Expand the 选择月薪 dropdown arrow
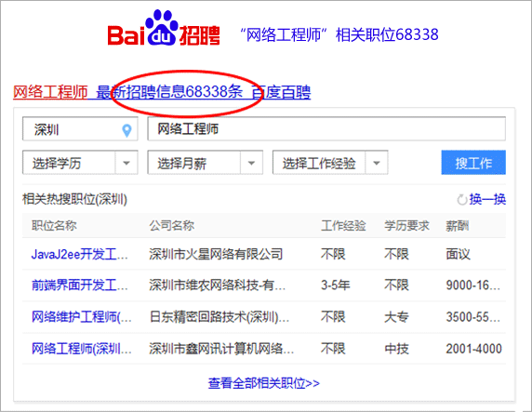 (251, 163)
